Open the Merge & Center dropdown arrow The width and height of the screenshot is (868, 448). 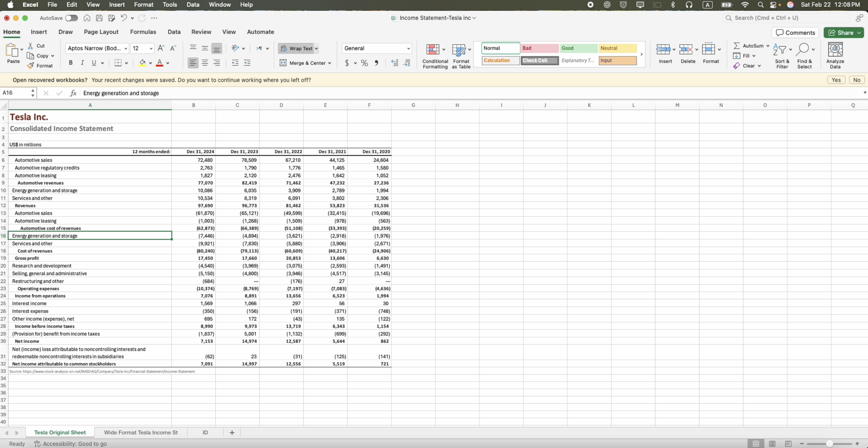[329, 63]
